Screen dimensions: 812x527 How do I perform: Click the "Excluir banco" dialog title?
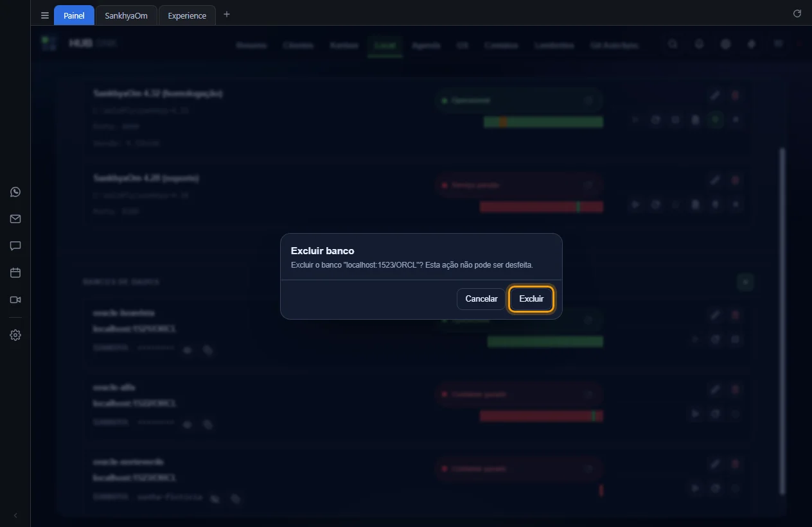click(322, 251)
